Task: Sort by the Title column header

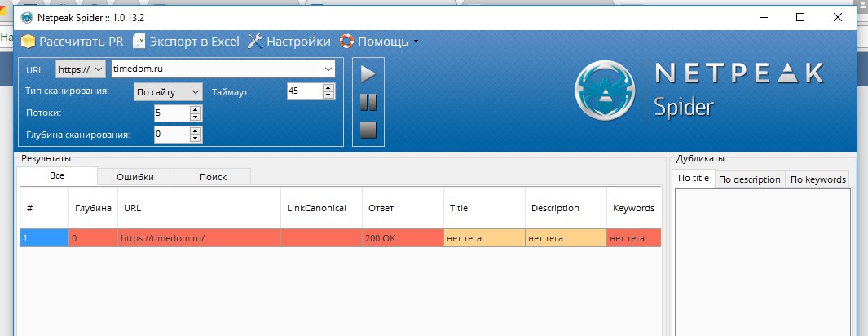Action: click(484, 208)
